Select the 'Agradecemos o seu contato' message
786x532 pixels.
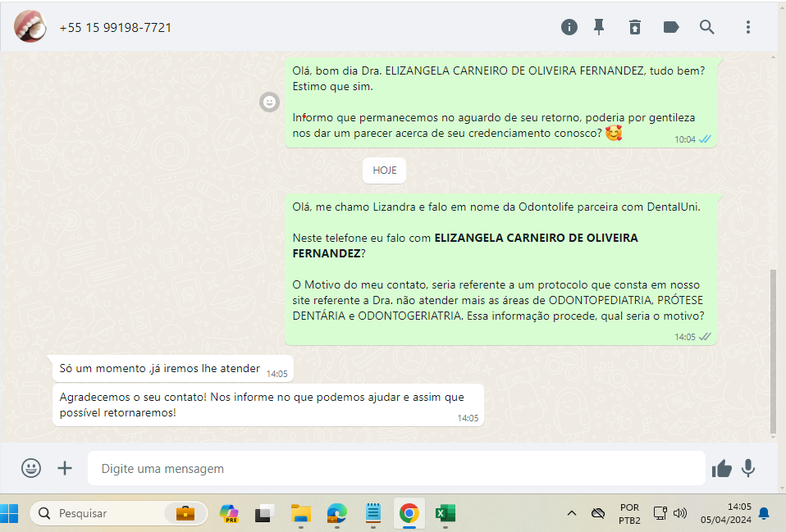point(268,405)
